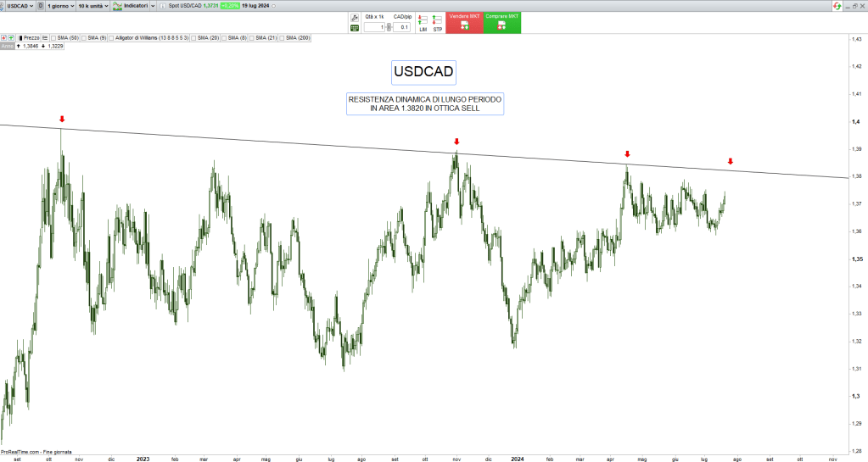Click the Indicatori chart icon
The width and height of the screenshot is (868, 462).
tap(117, 6)
